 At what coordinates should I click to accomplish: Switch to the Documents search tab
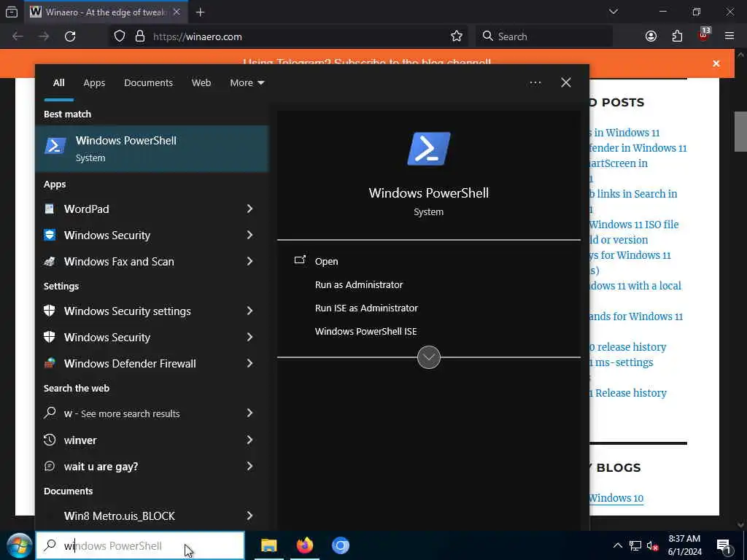point(148,83)
